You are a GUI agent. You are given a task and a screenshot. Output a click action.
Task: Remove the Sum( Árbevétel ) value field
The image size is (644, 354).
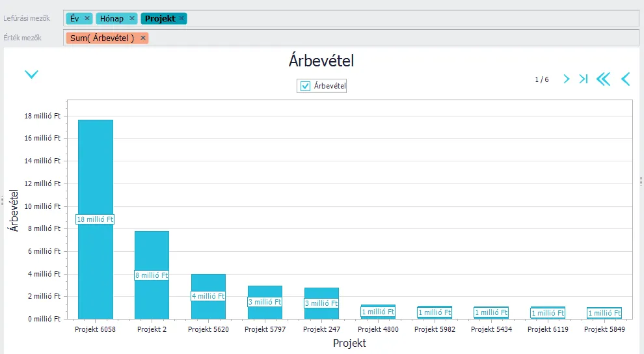coord(143,38)
